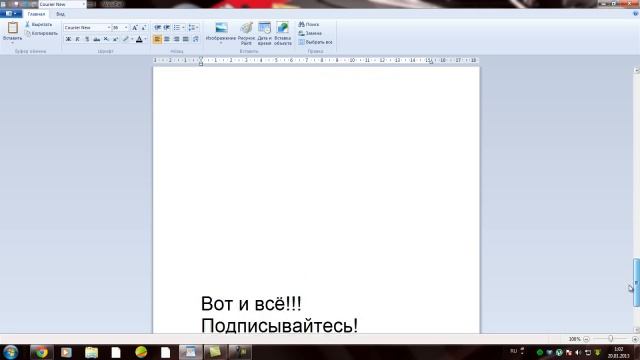Align paragraph text right
This screenshot has width=640, height=360.
[176, 39]
